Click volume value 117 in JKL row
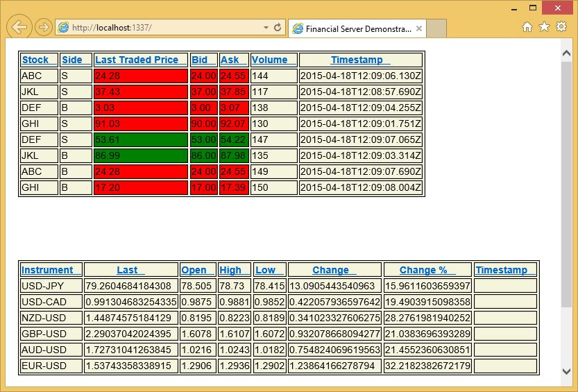The image size is (578, 392). [x=274, y=92]
